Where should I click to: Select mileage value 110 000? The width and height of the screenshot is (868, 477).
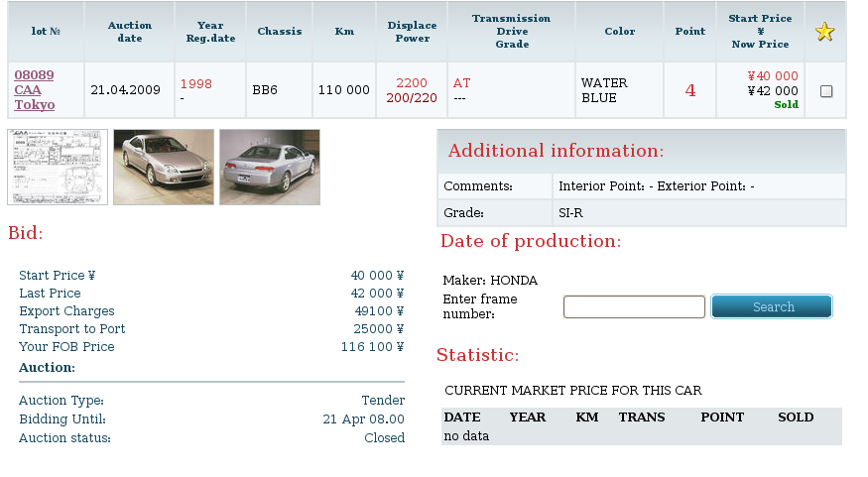click(344, 90)
